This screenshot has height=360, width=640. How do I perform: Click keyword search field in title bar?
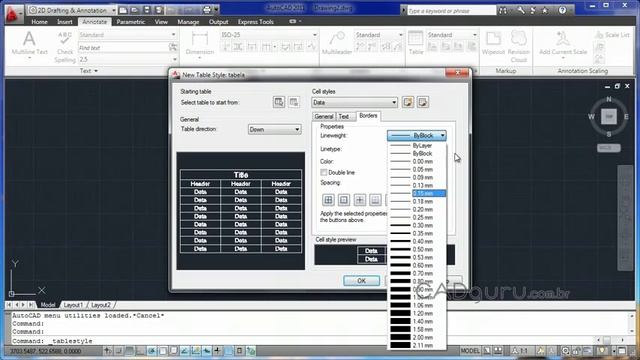(x=451, y=11)
